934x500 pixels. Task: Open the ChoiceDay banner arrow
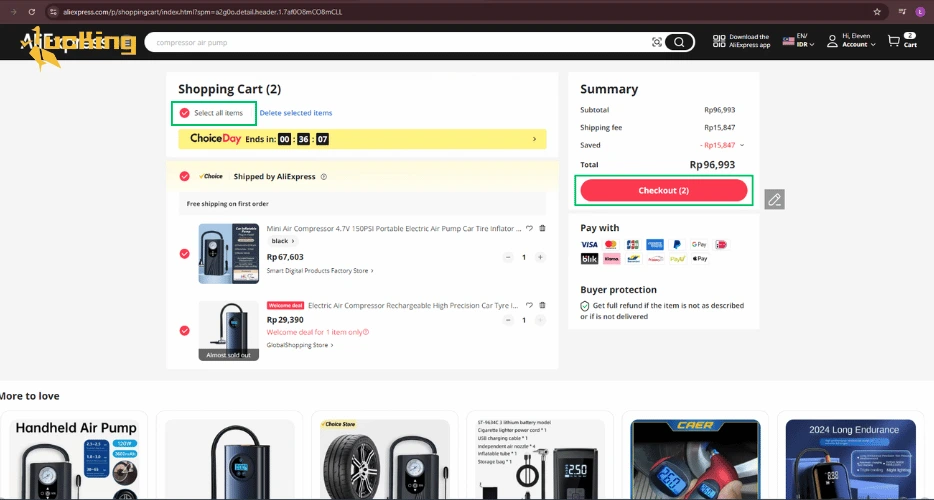tap(534, 139)
